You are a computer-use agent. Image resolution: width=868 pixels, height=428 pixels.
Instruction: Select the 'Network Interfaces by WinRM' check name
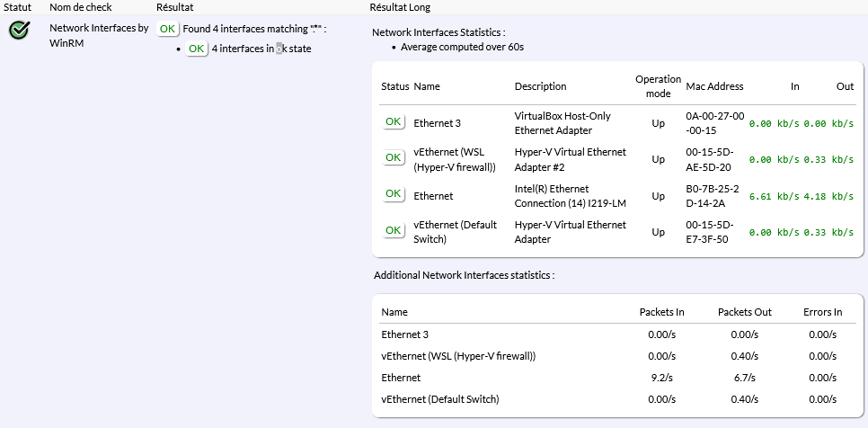pos(99,35)
